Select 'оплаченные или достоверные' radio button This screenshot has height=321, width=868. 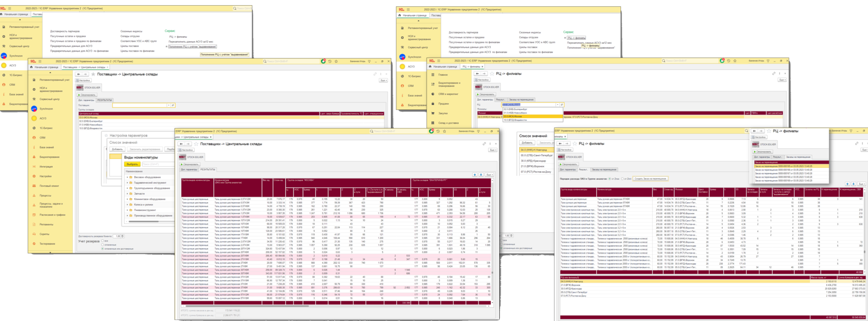tap(102, 248)
